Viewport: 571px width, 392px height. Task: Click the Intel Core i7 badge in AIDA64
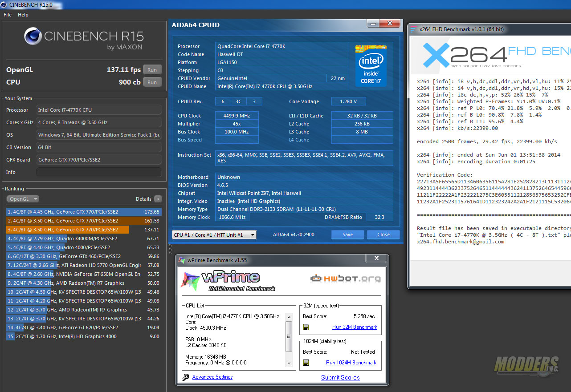371,65
